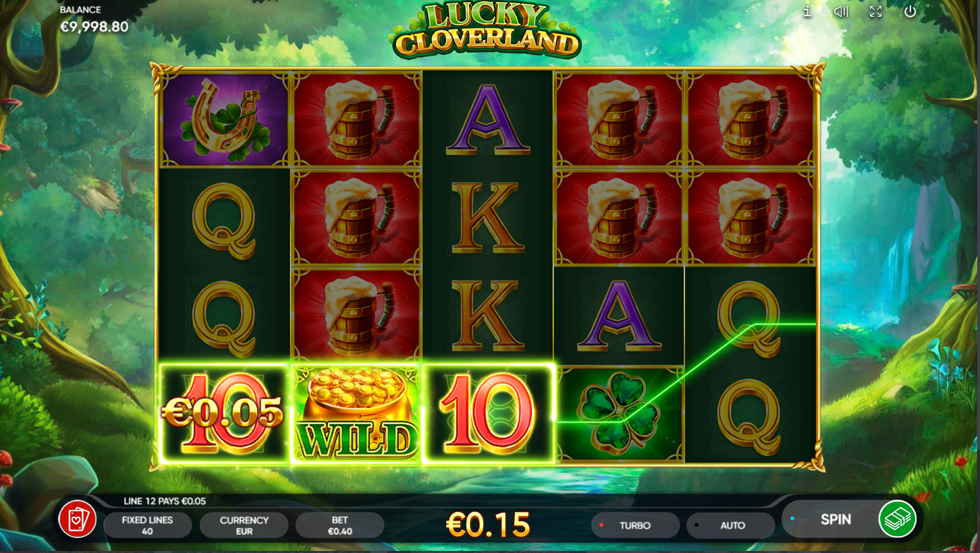980x553 pixels.
Task: Open the Bet €0.40 selector
Action: pyautogui.click(x=339, y=525)
